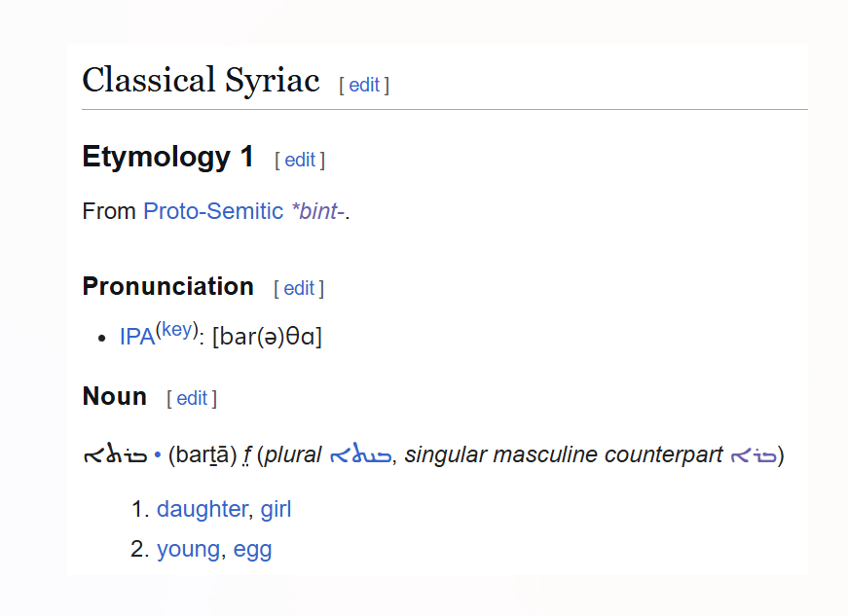
Task: Click the edit link beside Classical Syriac
Action: point(364,85)
